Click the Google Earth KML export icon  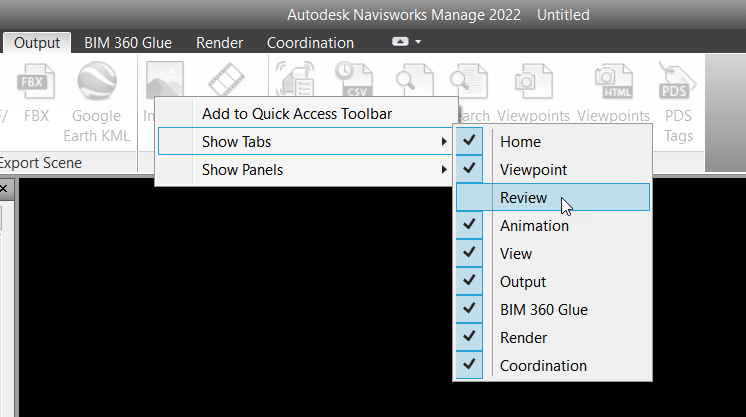97,81
